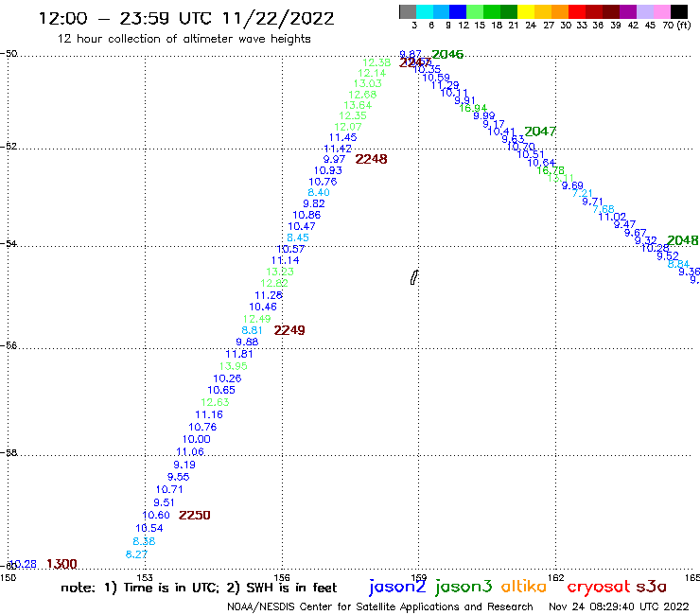Click the subtitle '12 hour collection of altimeter wave heights'
This screenshot has height=615, width=700.
(x=184, y=39)
